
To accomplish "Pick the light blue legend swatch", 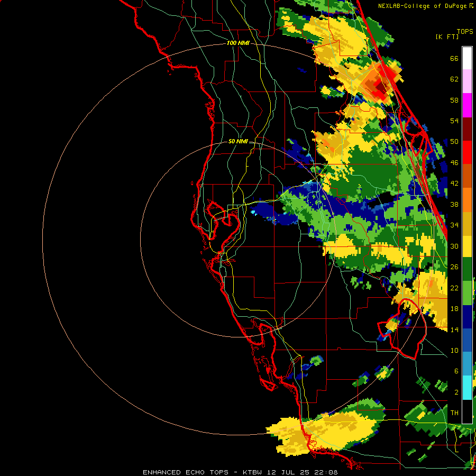I will 467,364.
